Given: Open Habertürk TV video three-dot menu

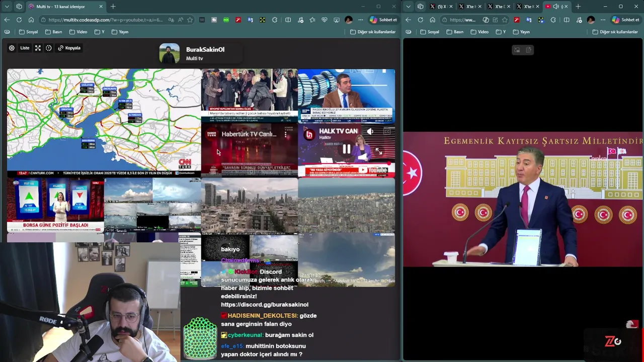Looking at the screenshot, I should (x=286, y=134).
